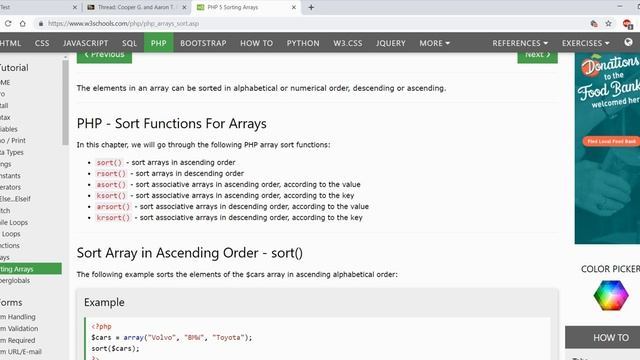Click the COLOR PICKER label
Screen dimensions: 640x360
[611, 269]
